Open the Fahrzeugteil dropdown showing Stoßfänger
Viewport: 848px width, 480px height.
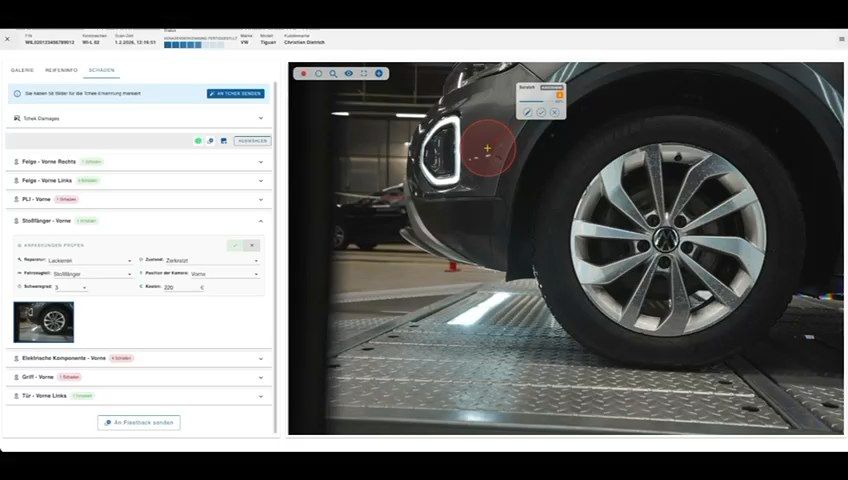(x=92, y=274)
